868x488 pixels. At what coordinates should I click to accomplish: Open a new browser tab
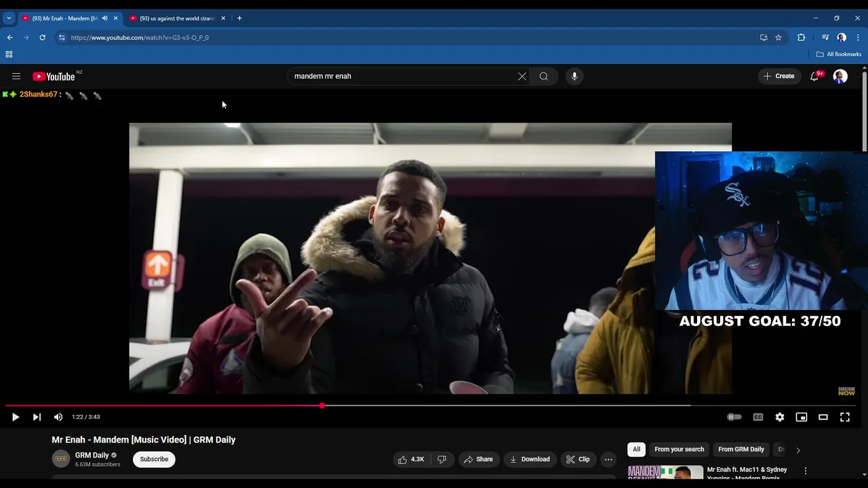(239, 18)
